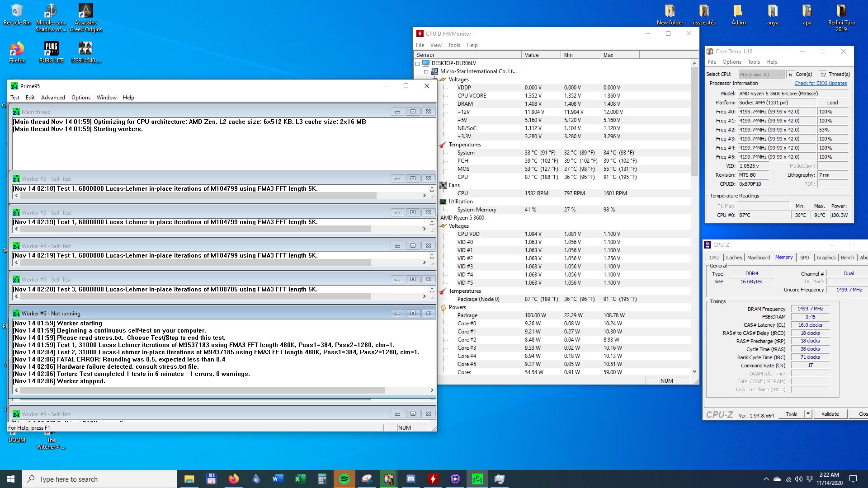Switch to CPU-Z via taskbar icon
This screenshot has height=488, width=868.
(455, 479)
